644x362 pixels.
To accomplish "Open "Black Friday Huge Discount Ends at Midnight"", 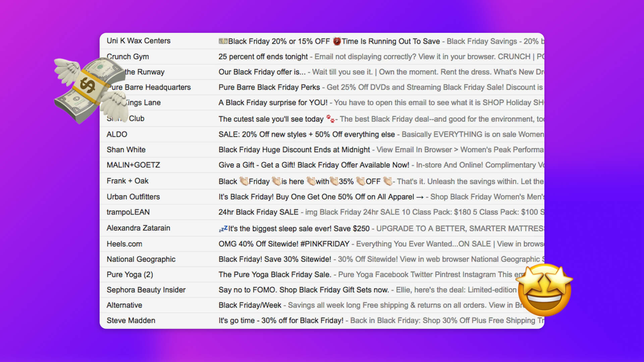I will 294,150.
